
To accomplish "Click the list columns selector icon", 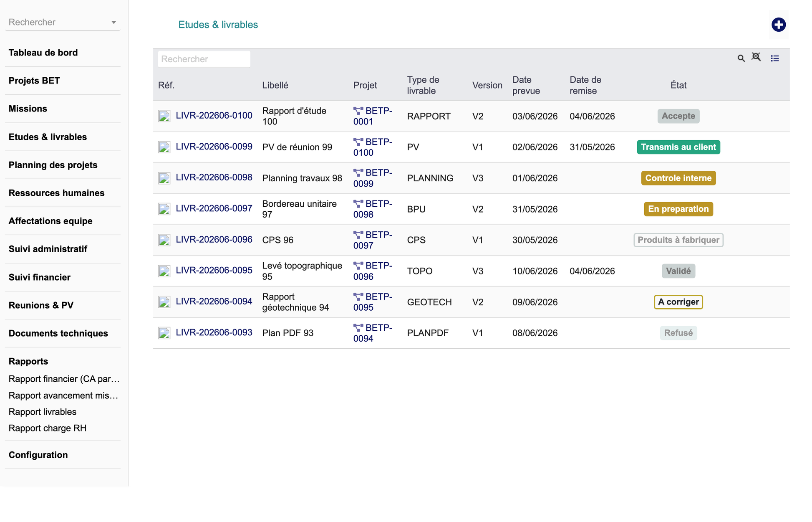I will pyautogui.click(x=775, y=58).
